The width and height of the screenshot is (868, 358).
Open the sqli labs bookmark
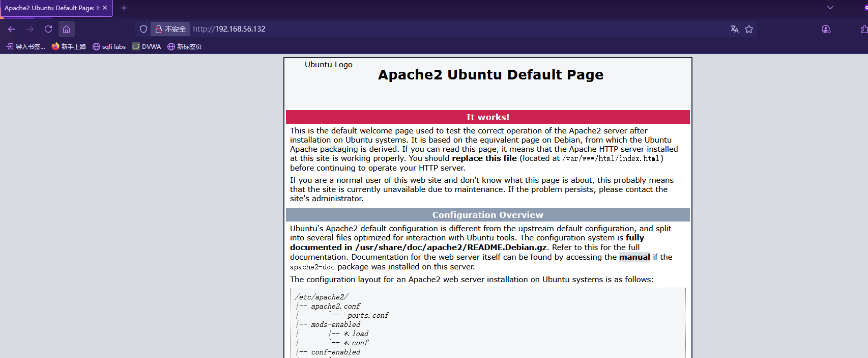pos(109,46)
